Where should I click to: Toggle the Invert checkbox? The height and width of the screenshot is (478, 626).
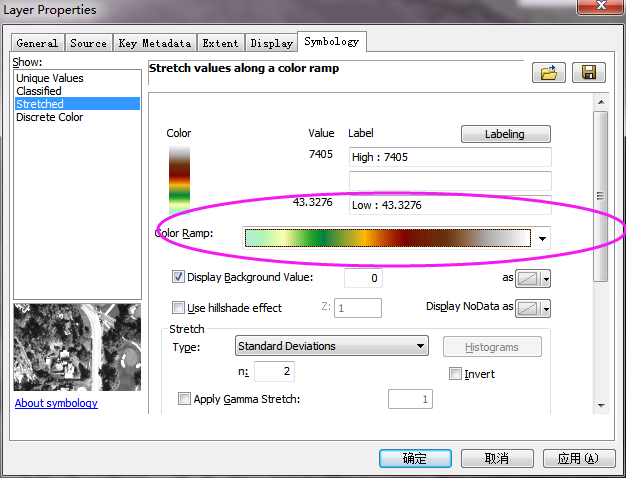[x=455, y=374]
